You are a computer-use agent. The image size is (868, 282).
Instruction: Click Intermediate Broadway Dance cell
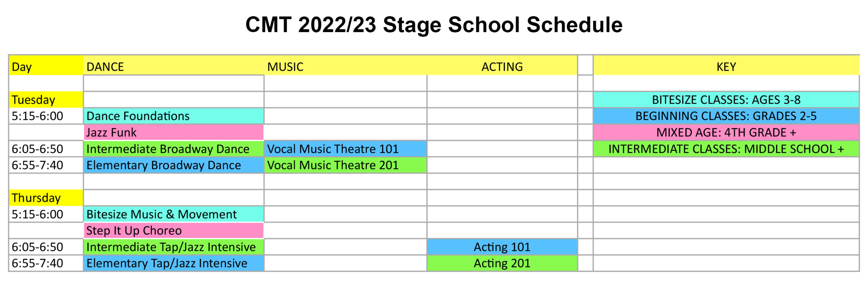pyautogui.click(x=174, y=149)
